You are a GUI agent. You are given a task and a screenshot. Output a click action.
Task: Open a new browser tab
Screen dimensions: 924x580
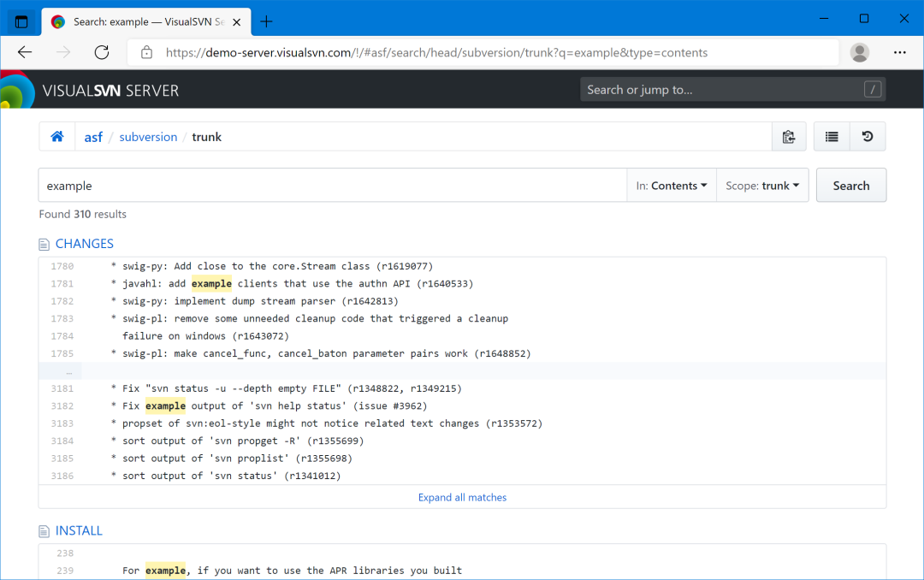[266, 21]
